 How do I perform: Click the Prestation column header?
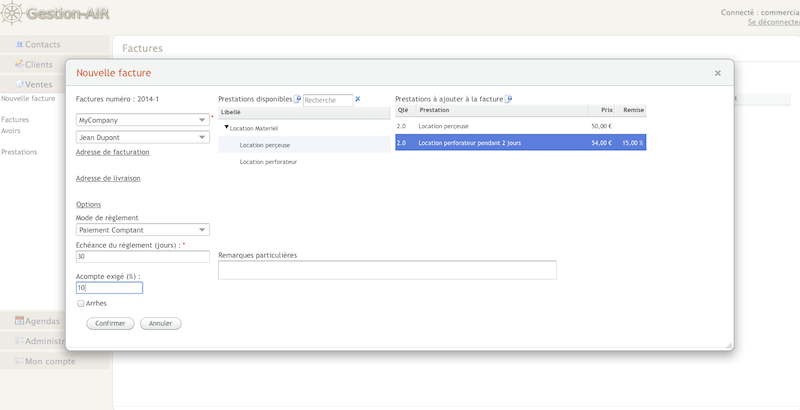pos(503,110)
